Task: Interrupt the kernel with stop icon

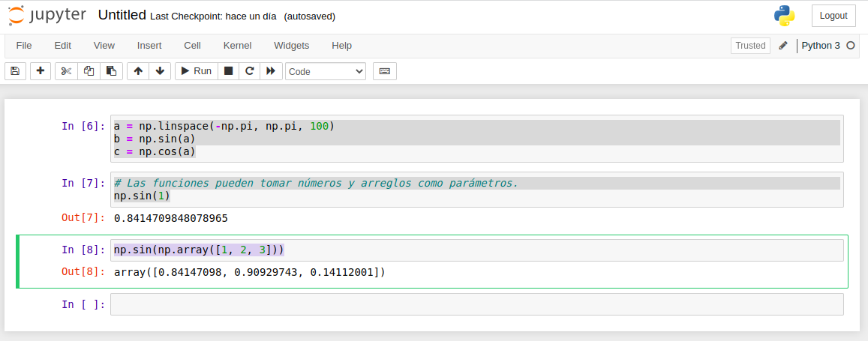Action: pos(229,71)
